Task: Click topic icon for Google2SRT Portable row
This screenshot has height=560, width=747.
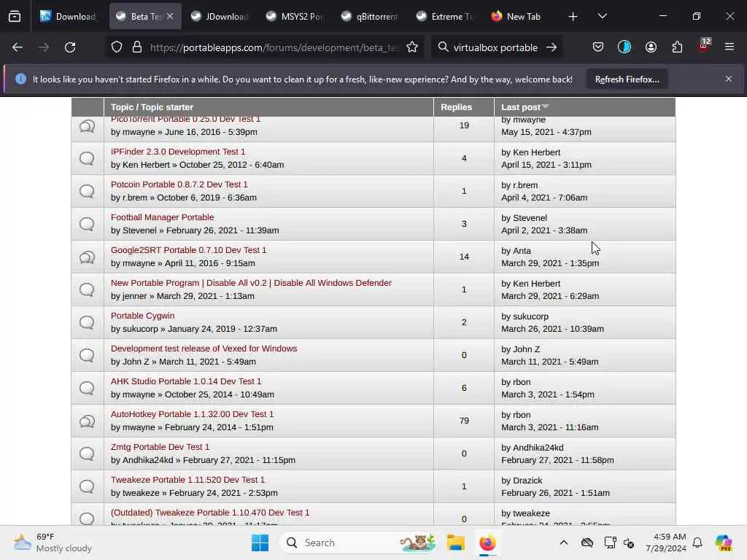Action: 87,257
